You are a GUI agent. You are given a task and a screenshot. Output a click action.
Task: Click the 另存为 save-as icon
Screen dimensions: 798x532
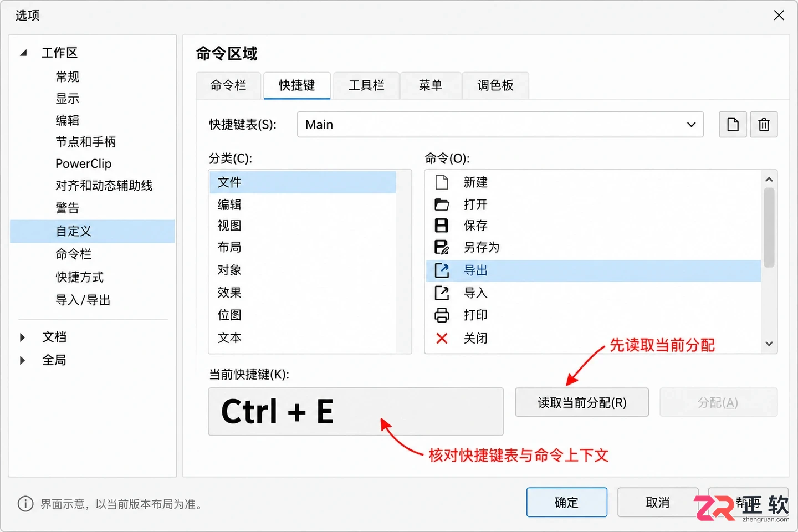[x=442, y=247]
